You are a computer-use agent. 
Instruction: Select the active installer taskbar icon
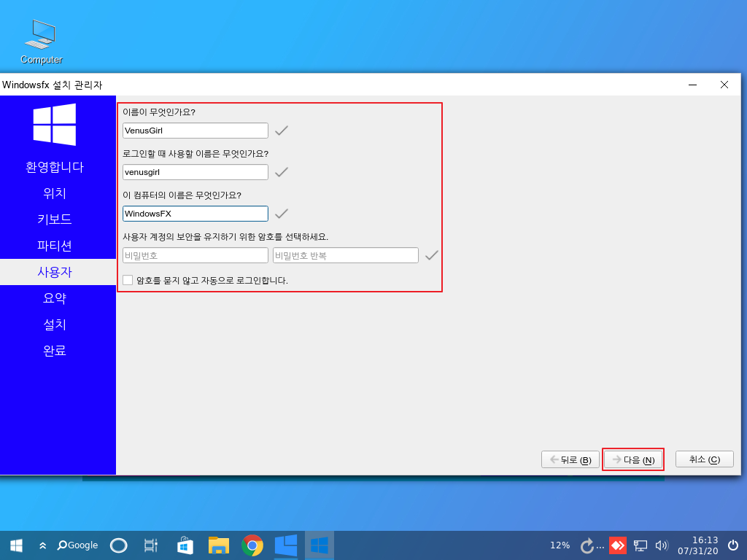point(320,545)
